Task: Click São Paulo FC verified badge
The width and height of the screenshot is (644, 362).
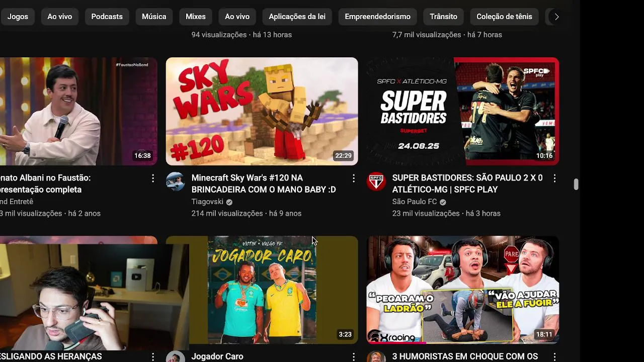Action: pyautogui.click(x=443, y=202)
